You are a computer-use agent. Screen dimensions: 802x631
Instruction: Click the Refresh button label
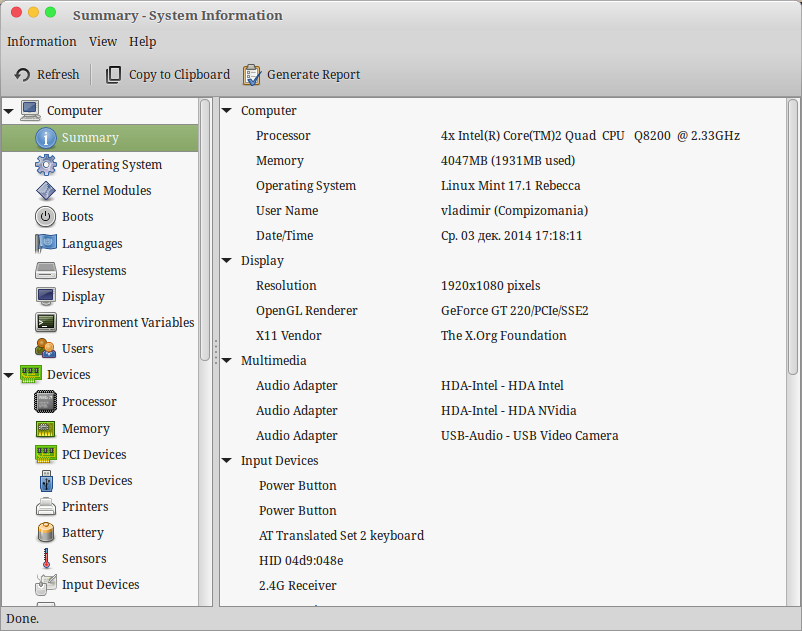(58, 75)
